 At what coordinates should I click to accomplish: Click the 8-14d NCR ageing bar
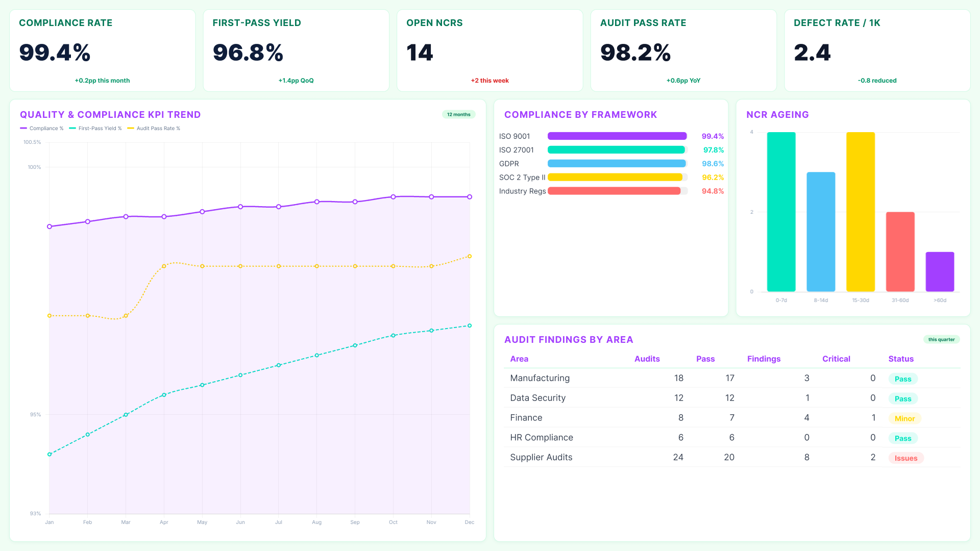pyautogui.click(x=821, y=232)
